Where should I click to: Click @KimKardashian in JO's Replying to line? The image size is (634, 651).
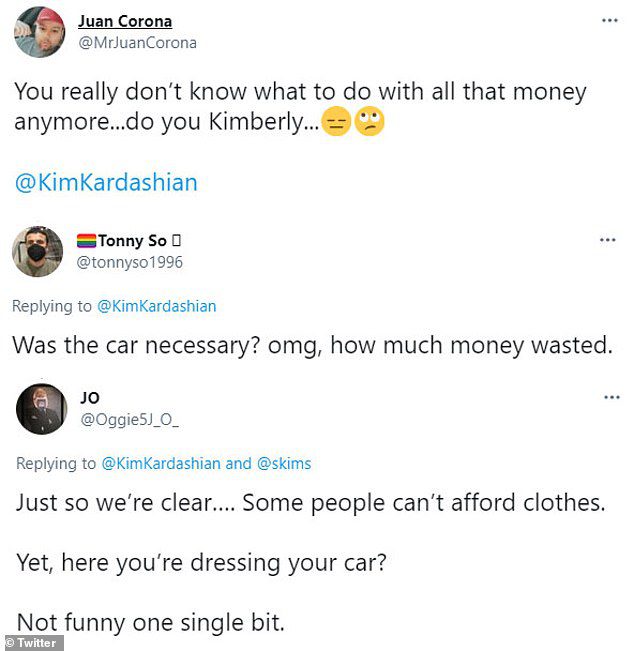(161, 463)
